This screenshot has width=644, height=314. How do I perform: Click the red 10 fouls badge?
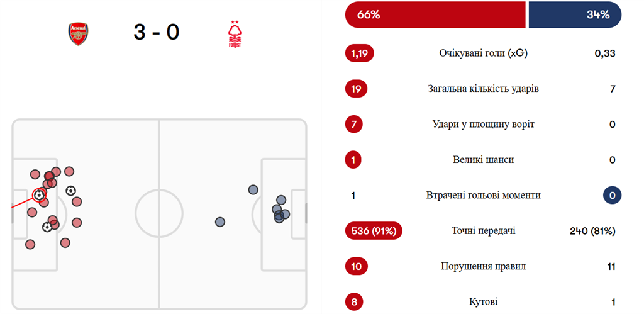(357, 266)
